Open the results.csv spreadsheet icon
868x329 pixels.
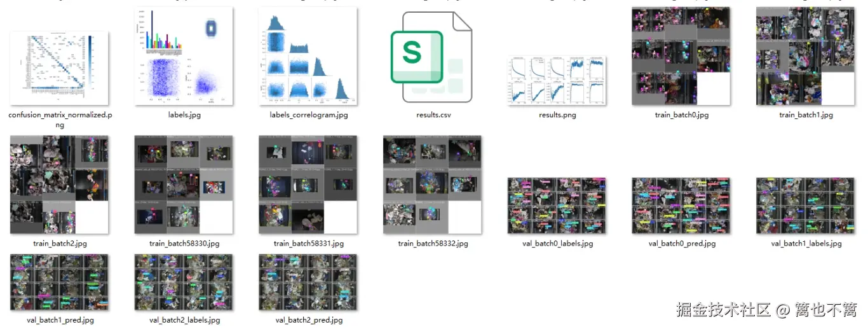click(x=432, y=57)
